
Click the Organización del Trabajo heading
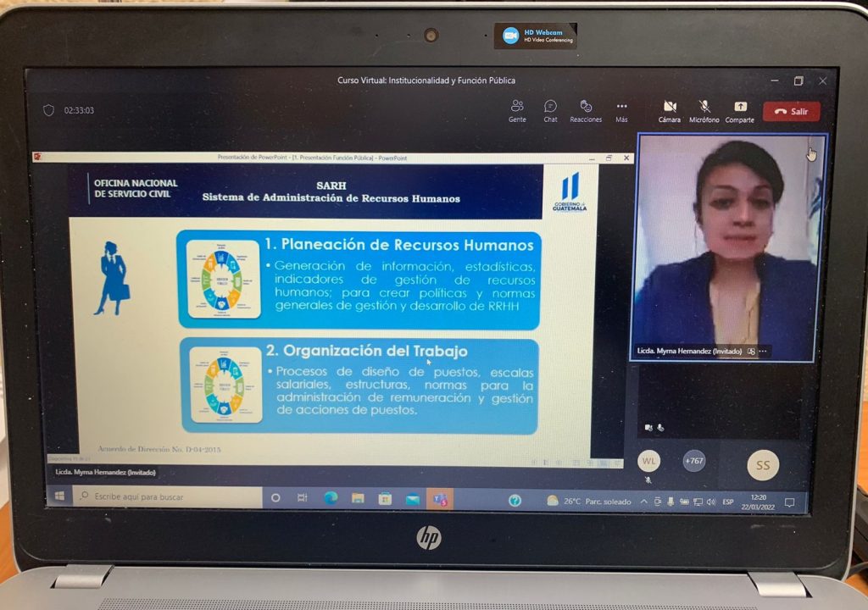coord(367,351)
